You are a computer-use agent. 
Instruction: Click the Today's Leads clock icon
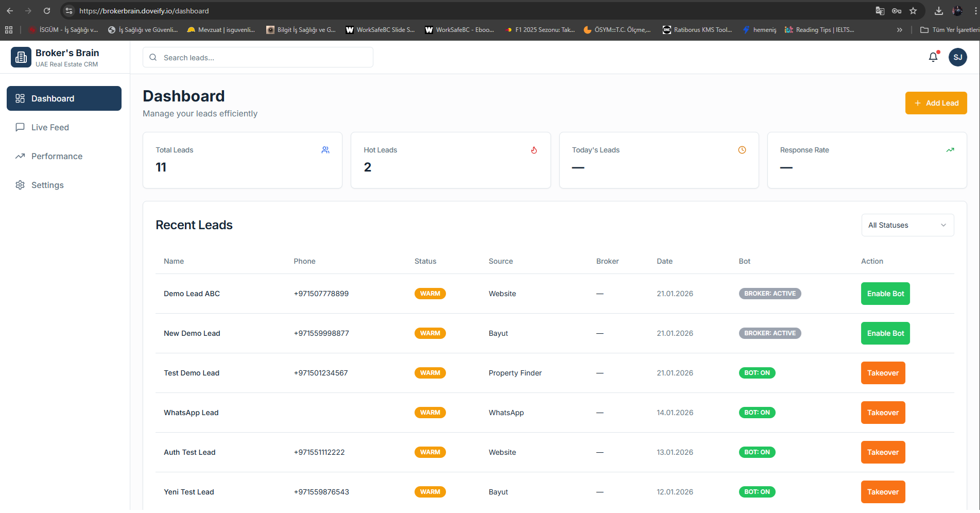(742, 150)
